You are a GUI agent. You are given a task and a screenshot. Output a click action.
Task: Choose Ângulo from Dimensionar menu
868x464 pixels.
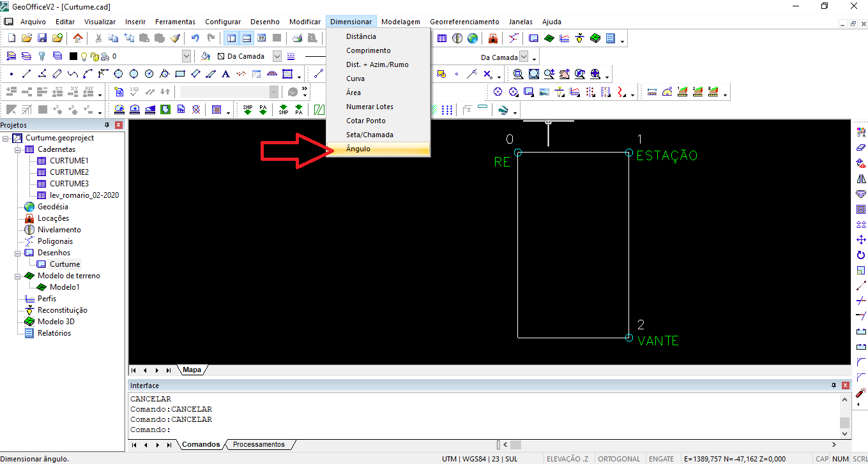(358, 149)
